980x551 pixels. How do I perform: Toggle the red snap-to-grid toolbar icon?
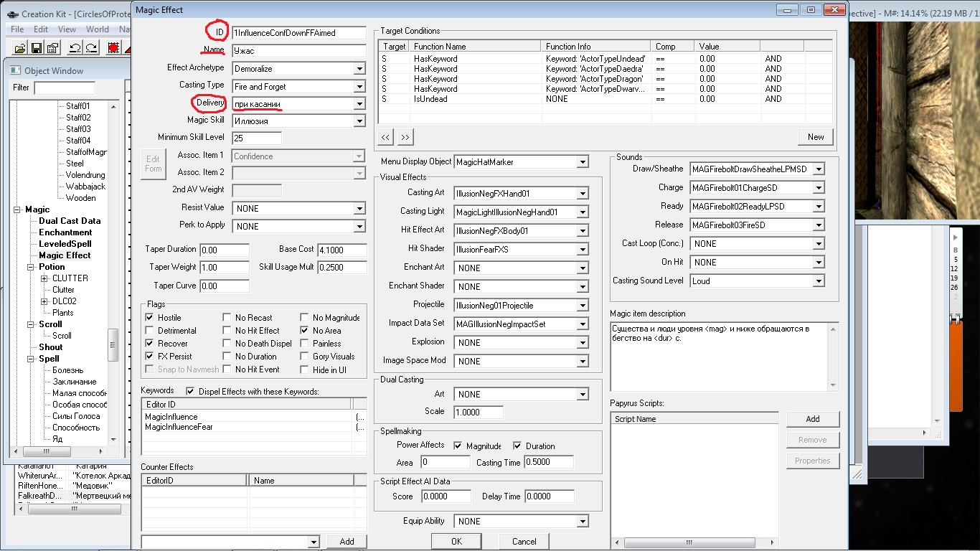(x=113, y=49)
